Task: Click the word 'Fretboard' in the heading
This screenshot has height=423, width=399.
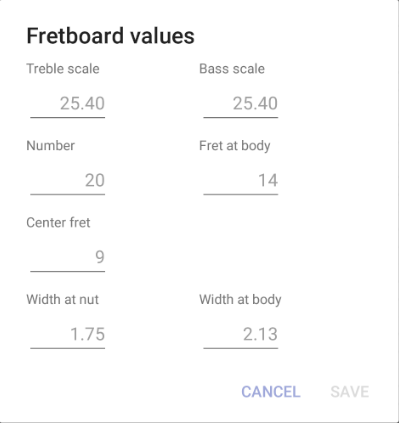Action: point(75,36)
